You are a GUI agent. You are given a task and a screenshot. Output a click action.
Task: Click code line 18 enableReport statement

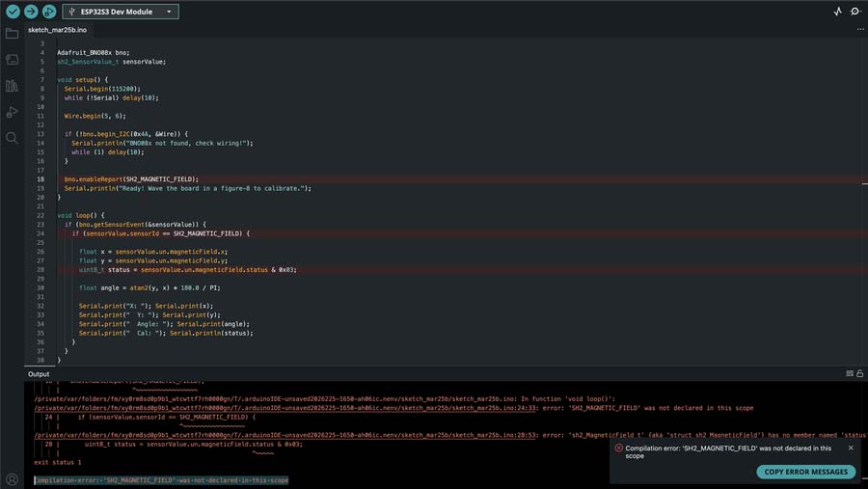(x=131, y=179)
